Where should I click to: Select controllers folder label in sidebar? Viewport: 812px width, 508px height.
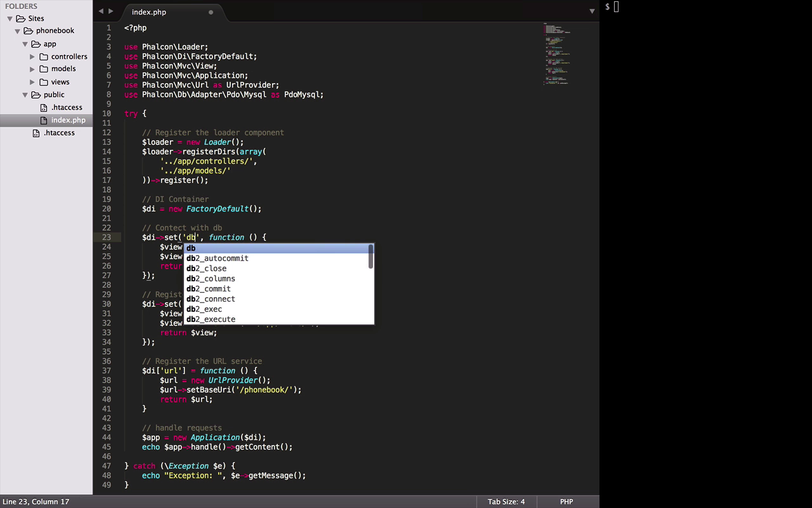[x=69, y=57]
